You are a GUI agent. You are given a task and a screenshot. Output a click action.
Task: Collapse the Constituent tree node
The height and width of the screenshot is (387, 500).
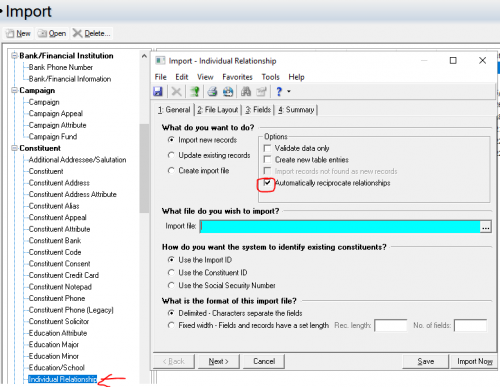point(14,148)
